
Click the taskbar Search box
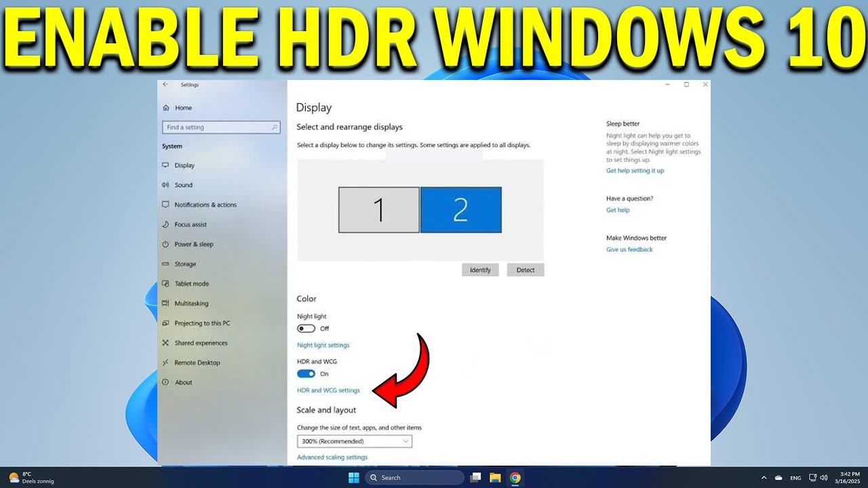pos(415,478)
